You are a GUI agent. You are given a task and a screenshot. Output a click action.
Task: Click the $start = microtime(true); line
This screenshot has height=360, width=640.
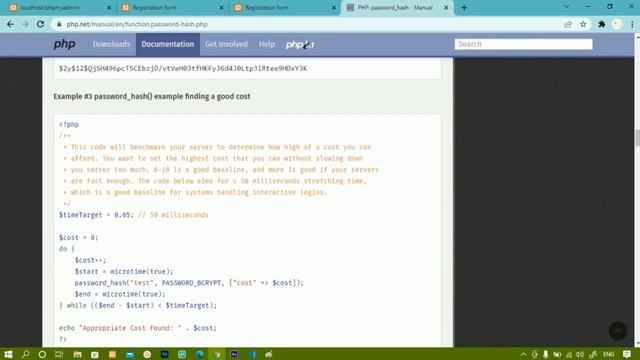[x=124, y=271]
